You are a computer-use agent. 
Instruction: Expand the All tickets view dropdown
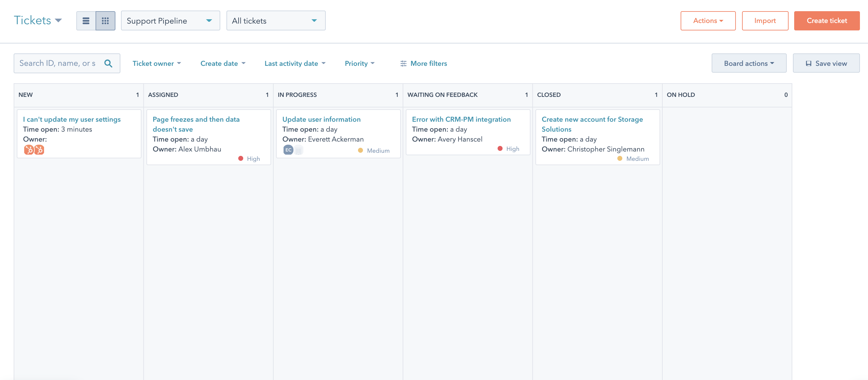pyautogui.click(x=275, y=21)
